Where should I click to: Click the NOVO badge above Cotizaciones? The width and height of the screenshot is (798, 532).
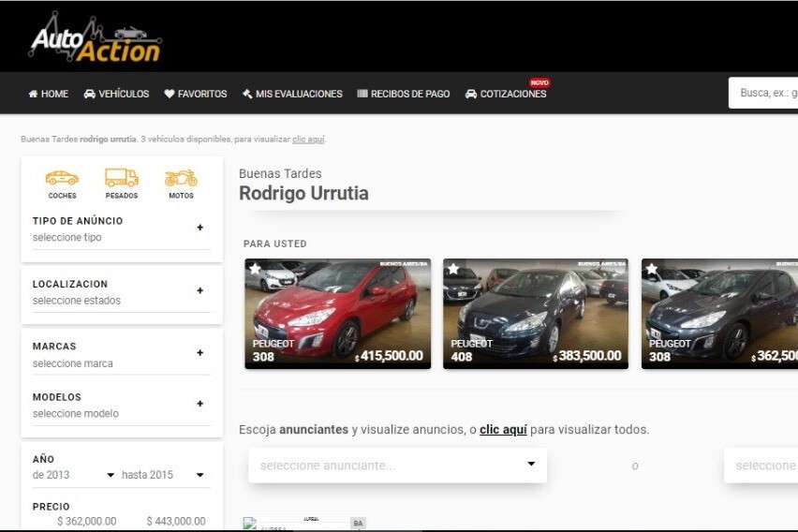[x=539, y=82]
